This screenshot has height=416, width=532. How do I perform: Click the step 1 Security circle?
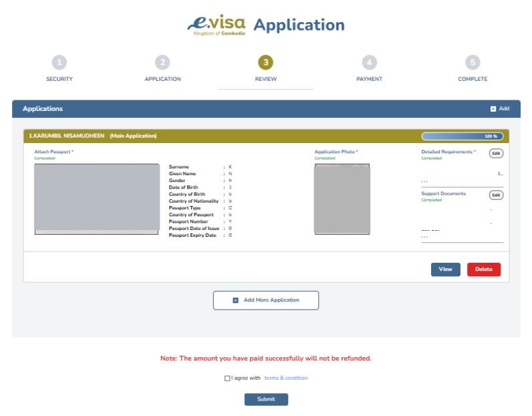point(59,63)
